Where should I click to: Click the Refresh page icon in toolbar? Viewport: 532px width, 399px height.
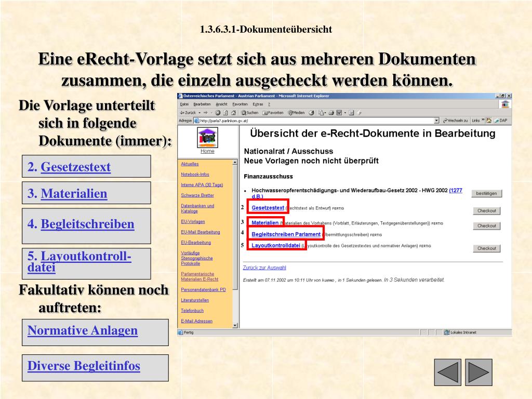pyautogui.click(x=225, y=113)
